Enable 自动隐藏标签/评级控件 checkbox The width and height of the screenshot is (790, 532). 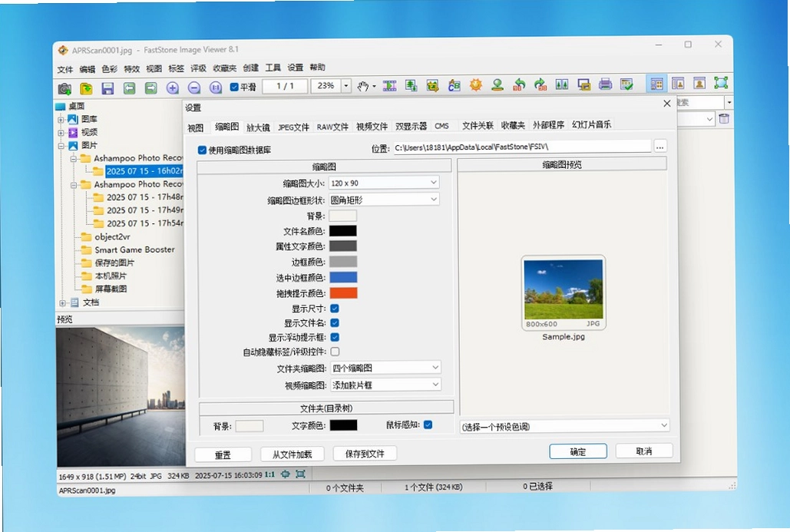(335, 352)
